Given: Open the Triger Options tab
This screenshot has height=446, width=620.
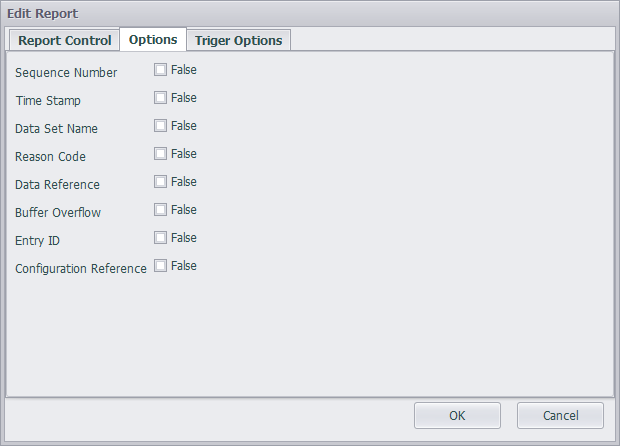Looking at the screenshot, I should (239, 40).
